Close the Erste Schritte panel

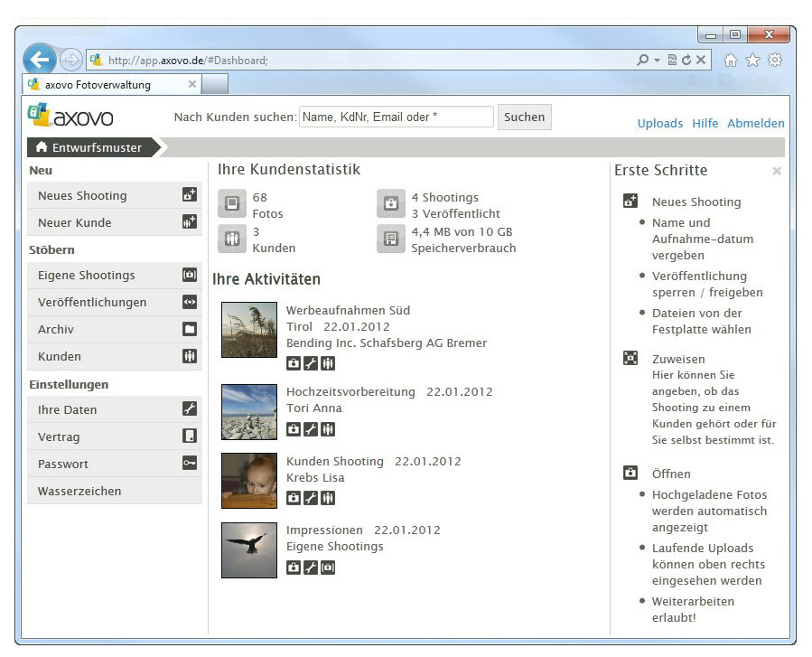777,171
